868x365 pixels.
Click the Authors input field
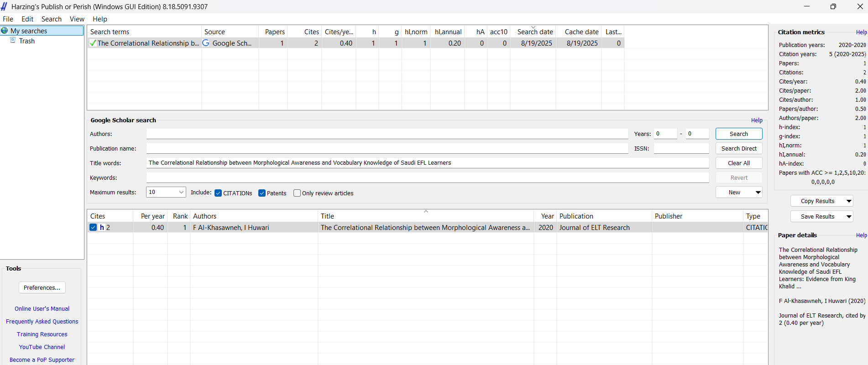point(387,134)
